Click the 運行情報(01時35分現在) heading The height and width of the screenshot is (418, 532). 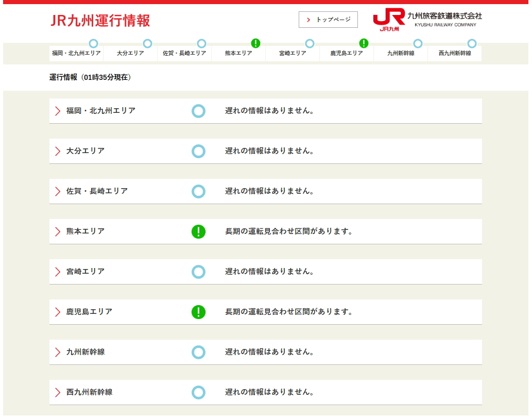click(90, 77)
